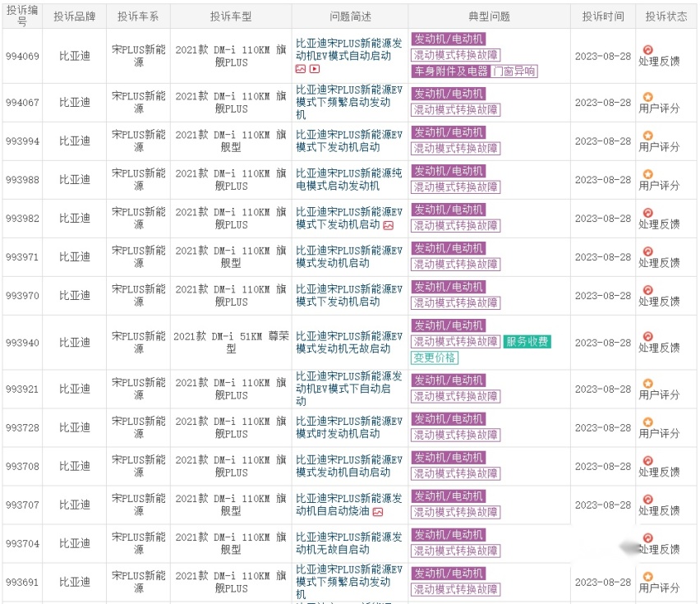The height and width of the screenshot is (604, 700).
Task: Select complaint number 993994
Action: pyautogui.click(x=22, y=141)
